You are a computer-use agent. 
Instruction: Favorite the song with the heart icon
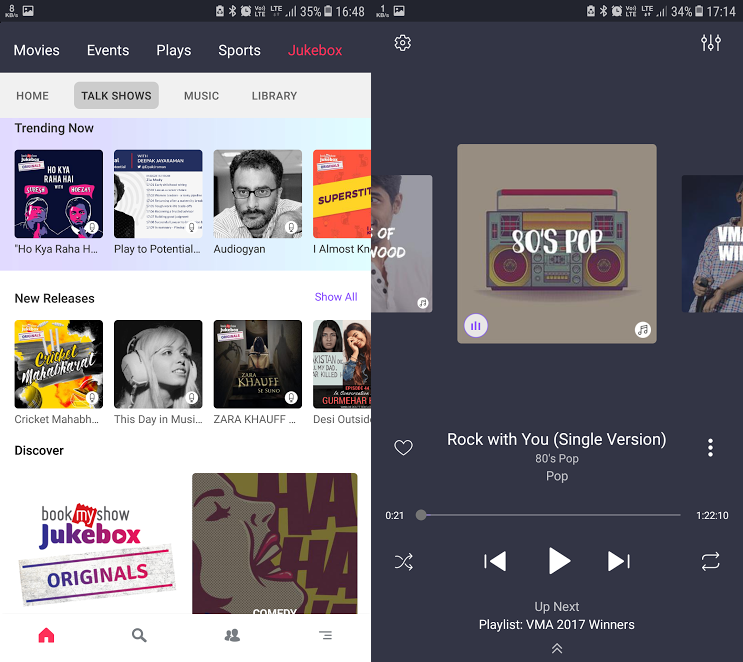tap(403, 447)
